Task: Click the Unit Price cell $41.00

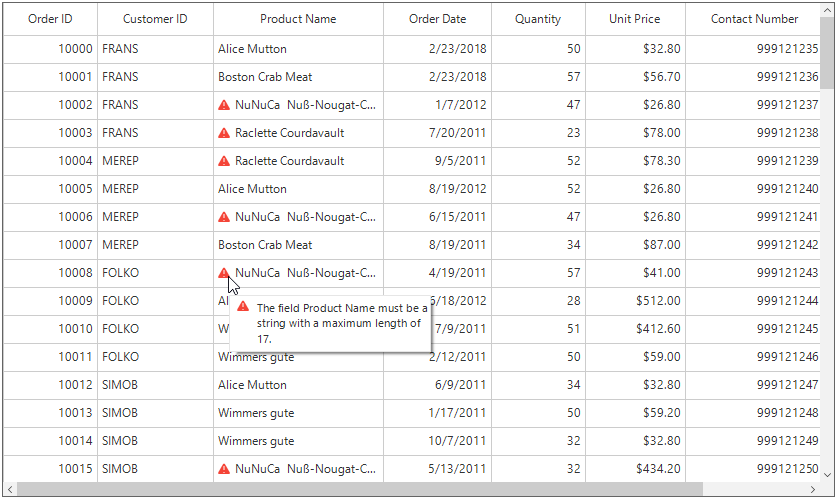Action: click(635, 273)
